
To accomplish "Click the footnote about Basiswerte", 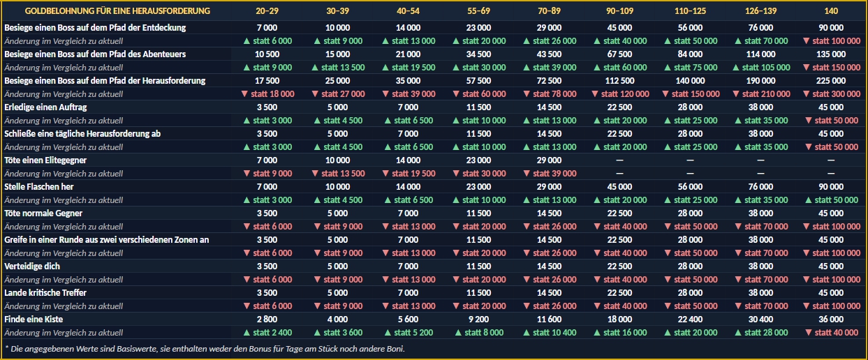I will [205, 348].
